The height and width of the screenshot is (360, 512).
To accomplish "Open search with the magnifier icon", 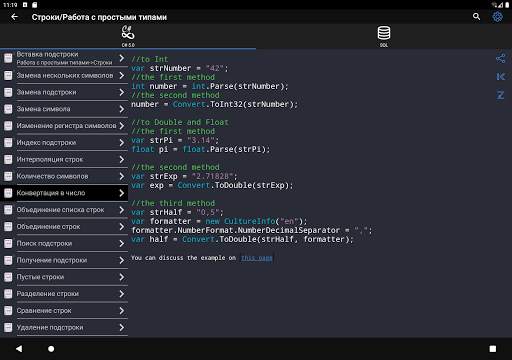I will click(476, 17).
